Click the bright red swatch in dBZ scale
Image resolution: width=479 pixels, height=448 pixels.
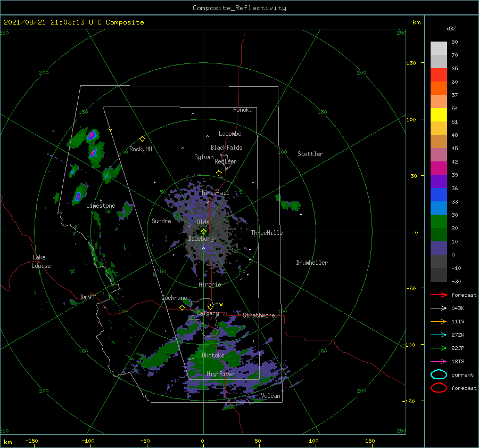pos(439,75)
